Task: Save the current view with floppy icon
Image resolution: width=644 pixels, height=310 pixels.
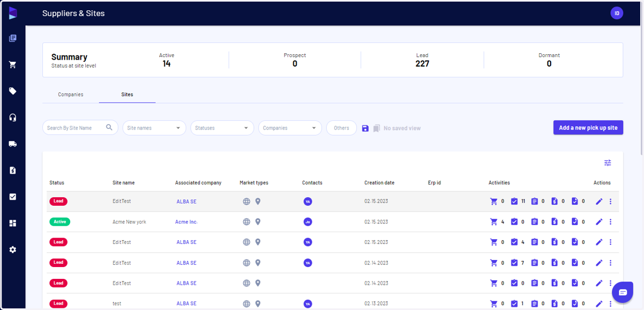Action: coord(365,128)
